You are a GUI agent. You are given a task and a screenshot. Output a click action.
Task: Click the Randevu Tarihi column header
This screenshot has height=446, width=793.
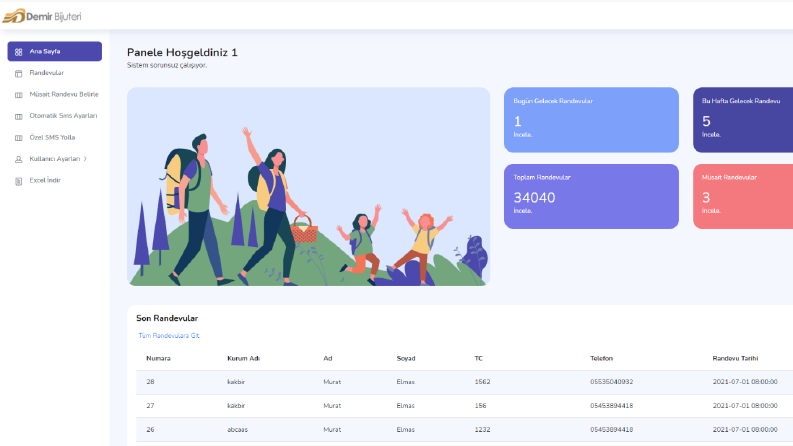pyautogui.click(x=735, y=359)
